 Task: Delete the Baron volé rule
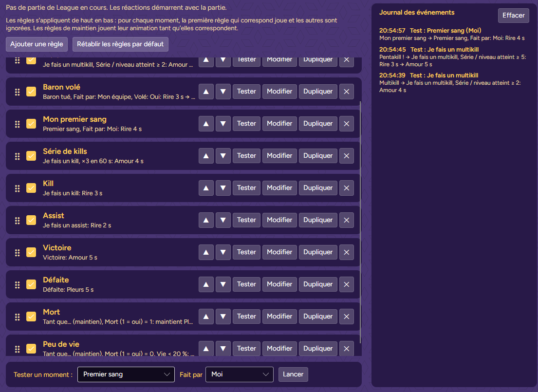pyautogui.click(x=347, y=92)
